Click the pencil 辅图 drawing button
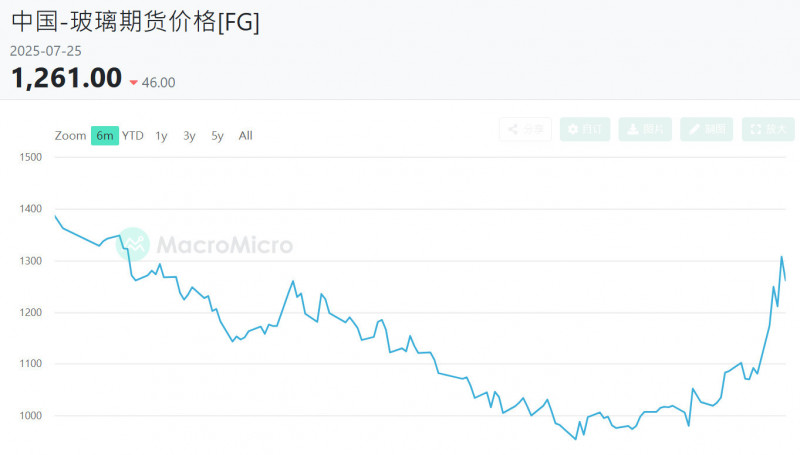 click(x=706, y=129)
